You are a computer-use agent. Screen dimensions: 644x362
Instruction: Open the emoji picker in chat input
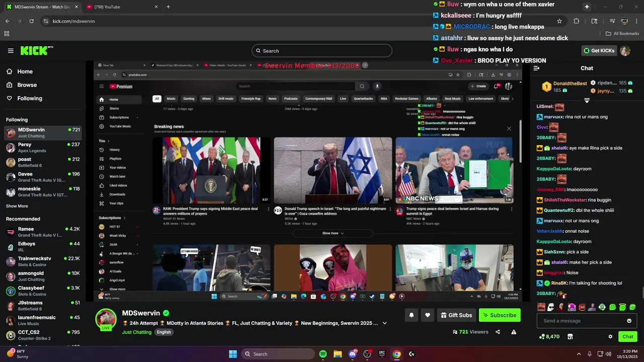629,321
